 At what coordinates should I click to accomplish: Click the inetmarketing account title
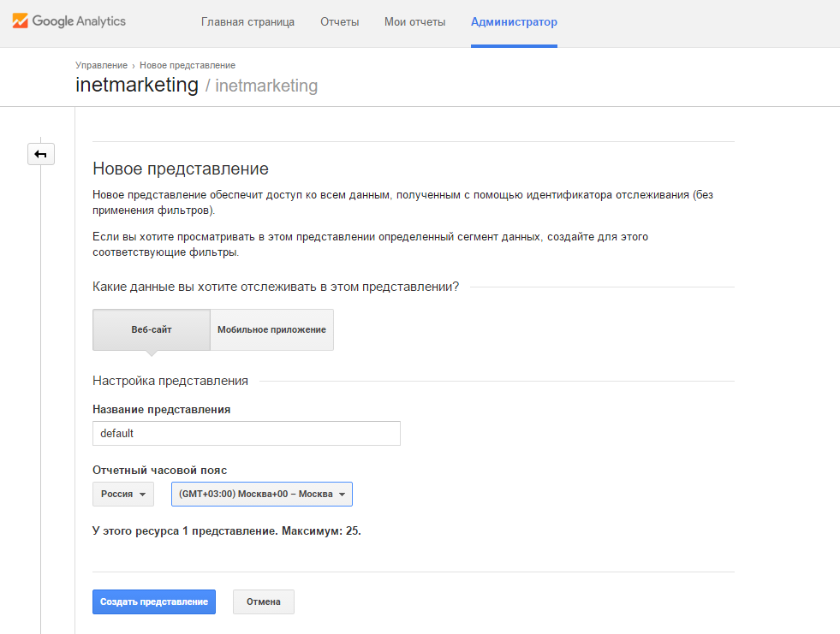[x=137, y=86]
